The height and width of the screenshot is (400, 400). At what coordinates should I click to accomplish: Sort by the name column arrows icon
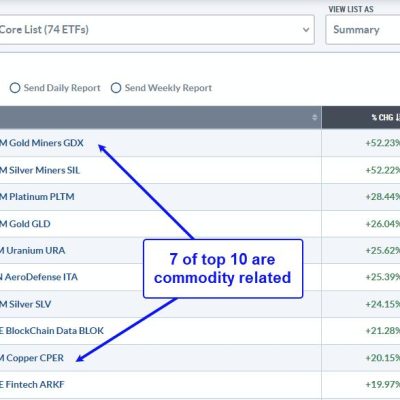pyautogui.click(x=314, y=117)
